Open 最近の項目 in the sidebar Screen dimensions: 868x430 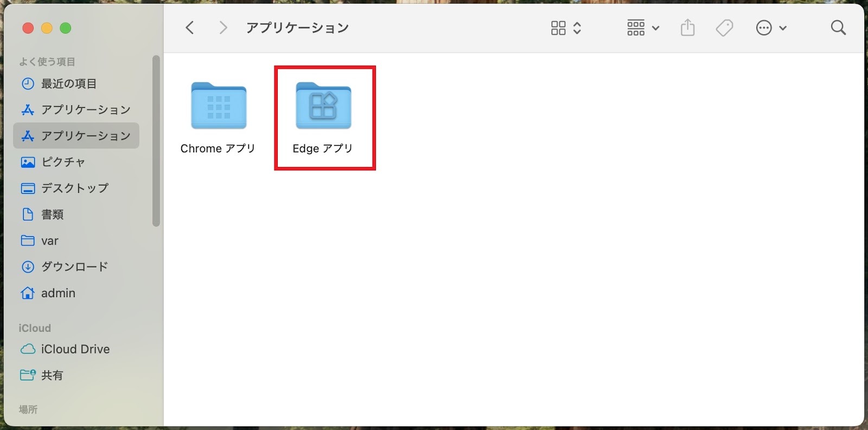tap(76, 84)
